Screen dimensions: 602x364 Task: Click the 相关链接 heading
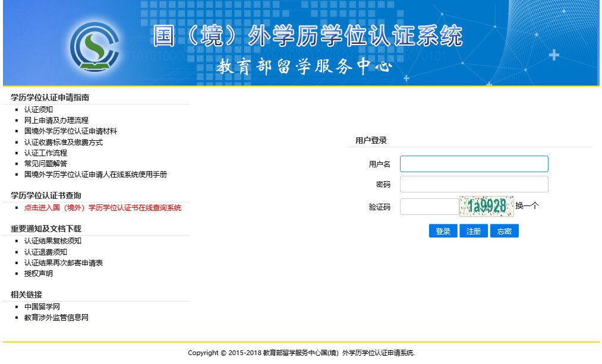pos(26,295)
